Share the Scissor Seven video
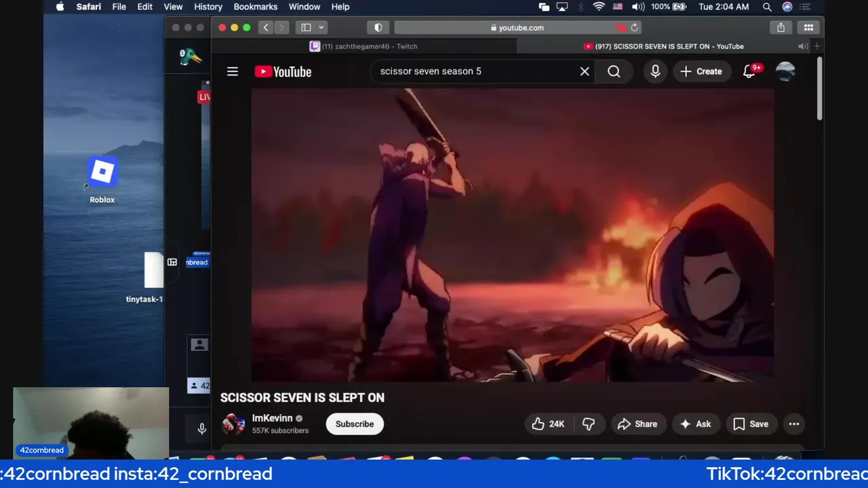The height and width of the screenshot is (488, 868). coord(637,424)
